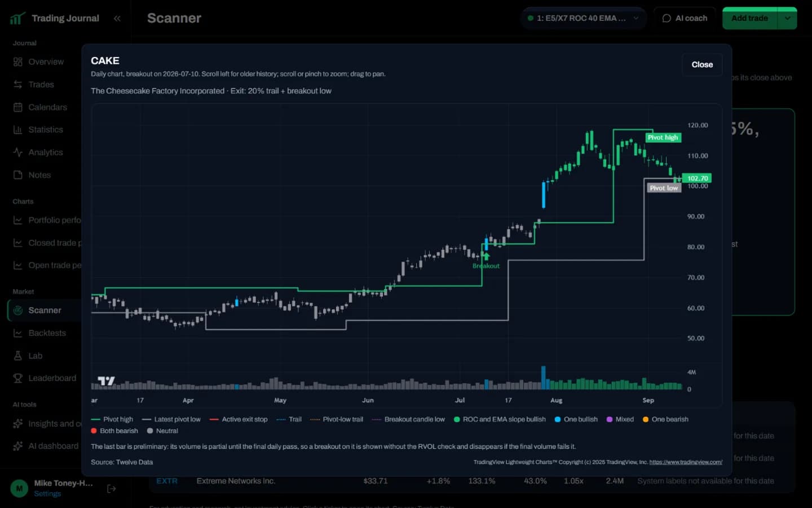Click the Calendars icon in sidebar
This screenshot has height=508, width=812.
point(18,107)
